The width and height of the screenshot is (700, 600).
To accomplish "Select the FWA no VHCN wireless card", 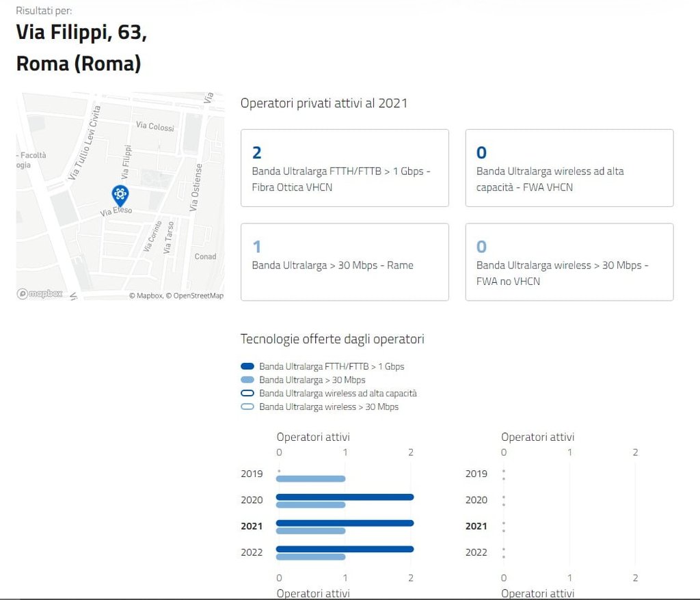I will pyautogui.click(x=569, y=262).
